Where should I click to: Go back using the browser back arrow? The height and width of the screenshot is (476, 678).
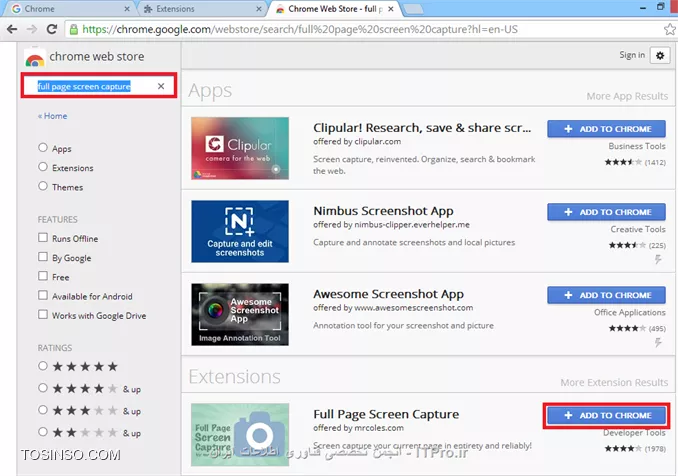(12, 29)
